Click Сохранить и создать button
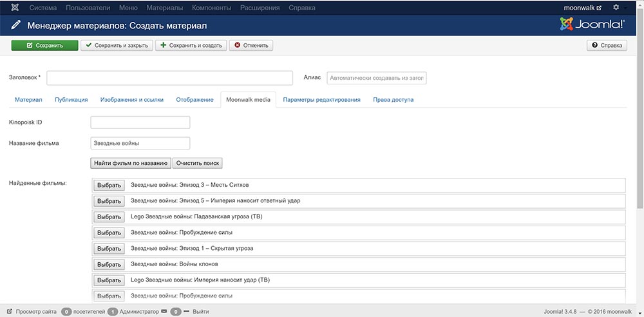This screenshot has height=317, width=644. 191,45
